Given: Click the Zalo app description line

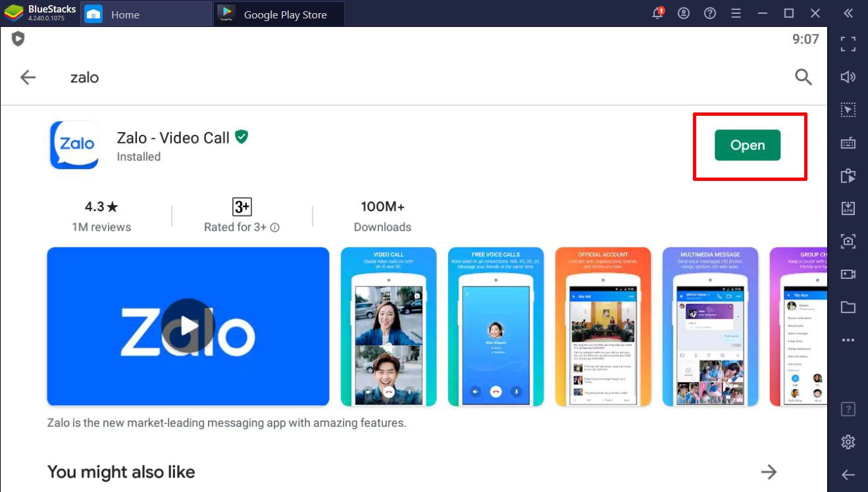Looking at the screenshot, I should tap(226, 423).
